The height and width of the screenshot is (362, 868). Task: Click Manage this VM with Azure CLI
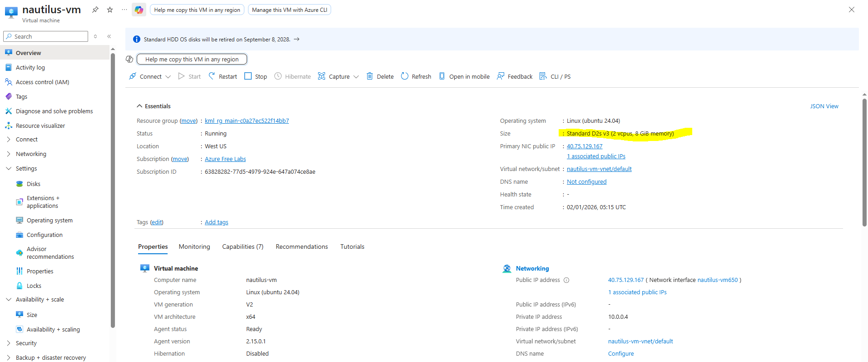289,10
